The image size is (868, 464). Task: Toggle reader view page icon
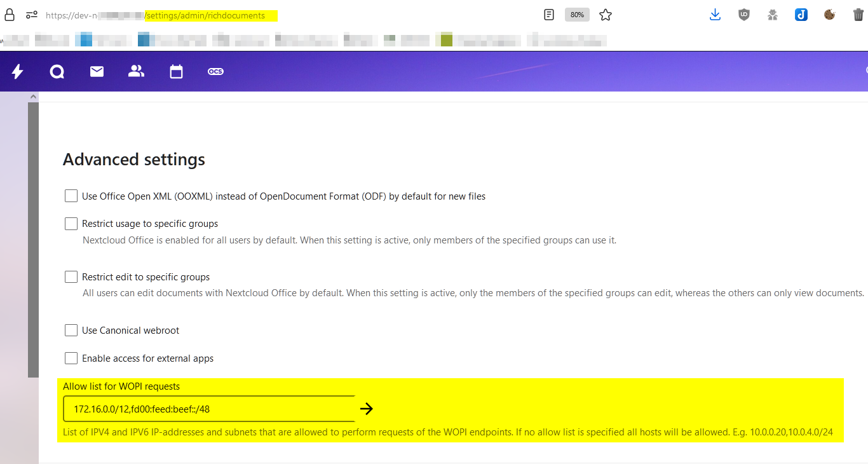click(x=549, y=15)
